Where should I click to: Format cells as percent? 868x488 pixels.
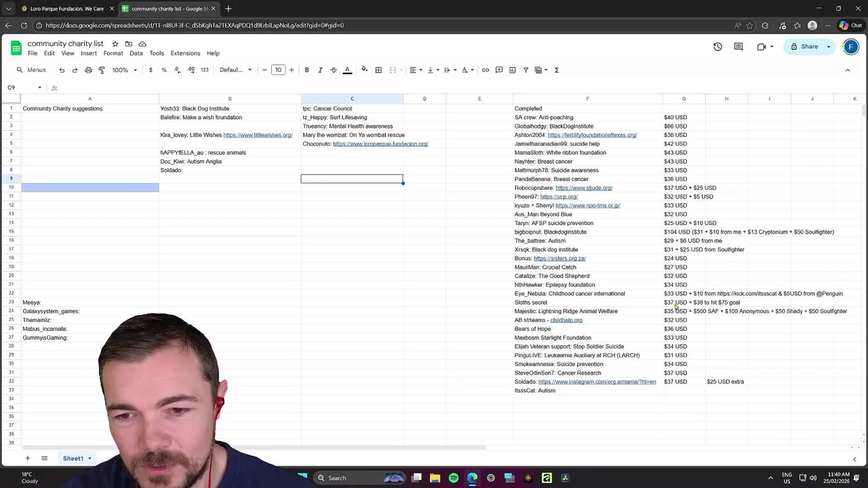[164, 70]
